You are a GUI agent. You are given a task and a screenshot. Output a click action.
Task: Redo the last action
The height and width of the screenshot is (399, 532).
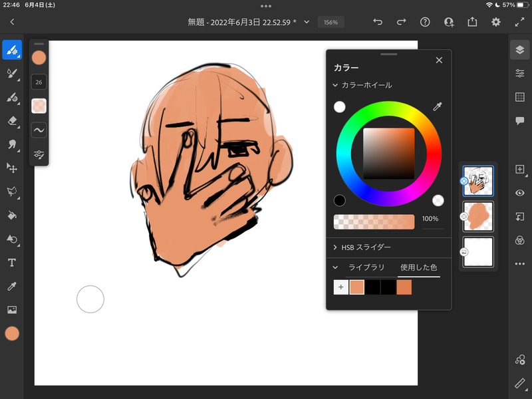pyautogui.click(x=402, y=22)
